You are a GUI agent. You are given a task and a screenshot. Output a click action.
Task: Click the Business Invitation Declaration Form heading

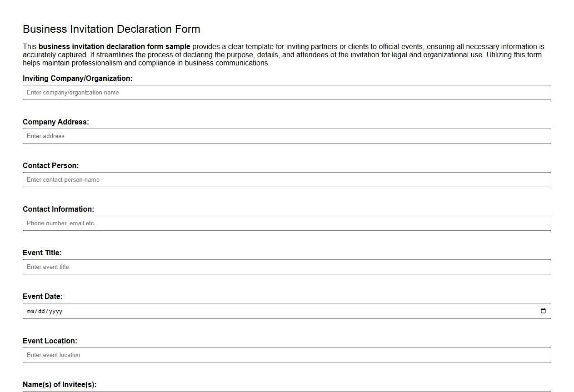(x=111, y=29)
